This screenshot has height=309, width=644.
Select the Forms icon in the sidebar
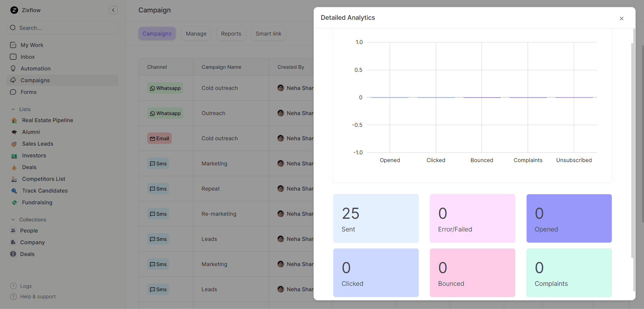[x=13, y=92]
